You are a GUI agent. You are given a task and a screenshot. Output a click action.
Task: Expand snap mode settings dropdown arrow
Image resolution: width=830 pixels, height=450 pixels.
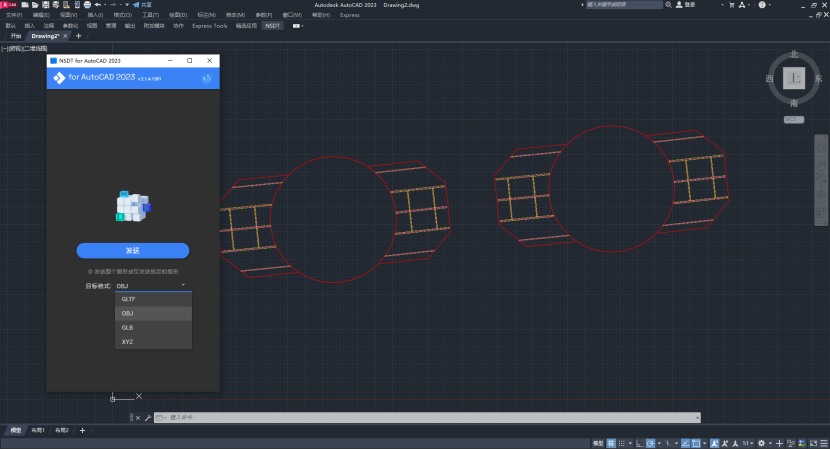pos(630,444)
